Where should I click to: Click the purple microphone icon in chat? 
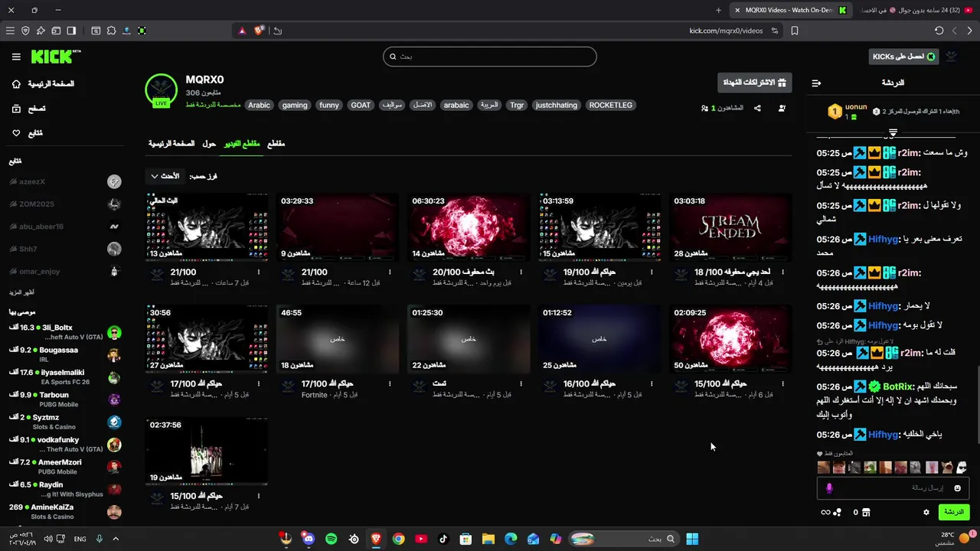pos(829,487)
